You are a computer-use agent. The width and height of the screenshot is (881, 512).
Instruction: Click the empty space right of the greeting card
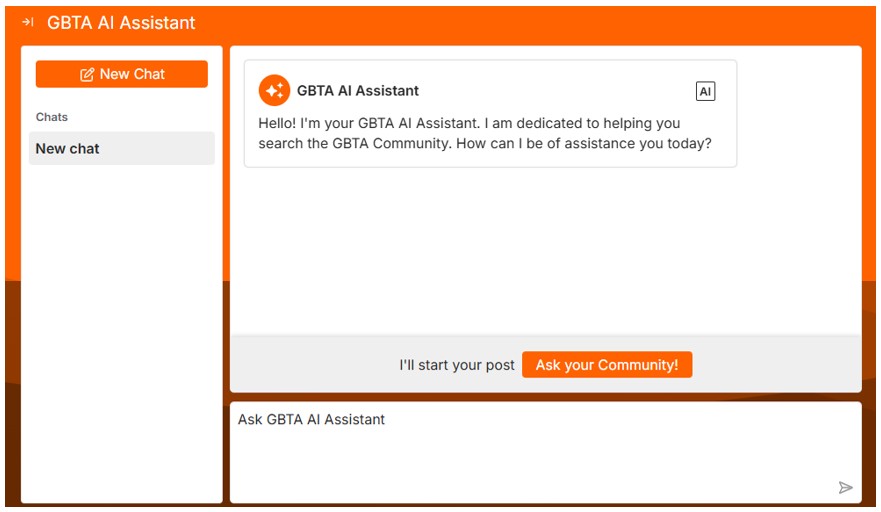click(798, 112)
